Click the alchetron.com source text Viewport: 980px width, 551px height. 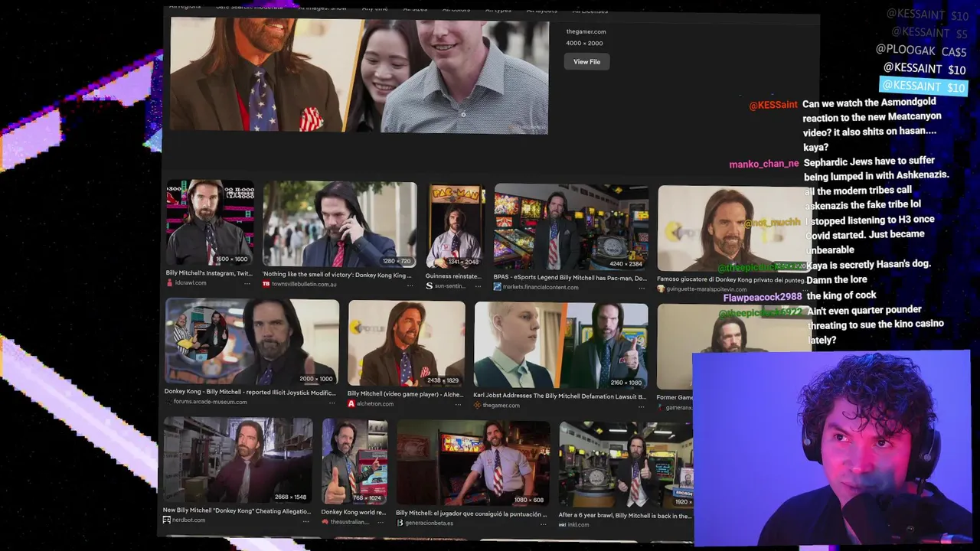point(375,404)
